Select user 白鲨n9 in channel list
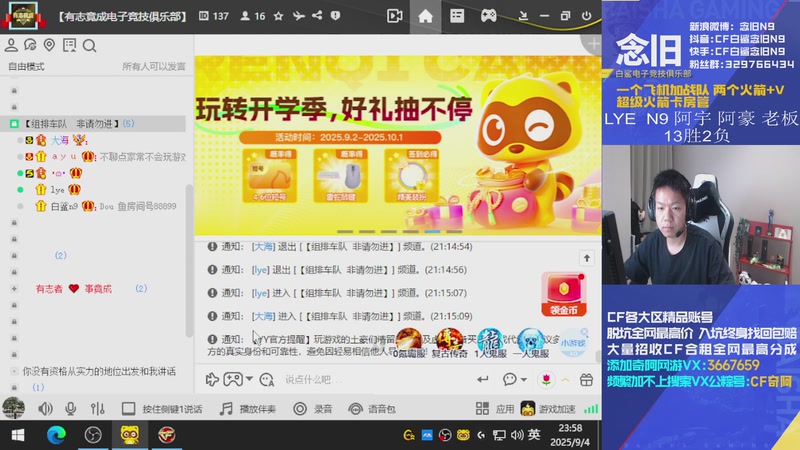This screenshot has width=800, height=450. tap(64, 207)
